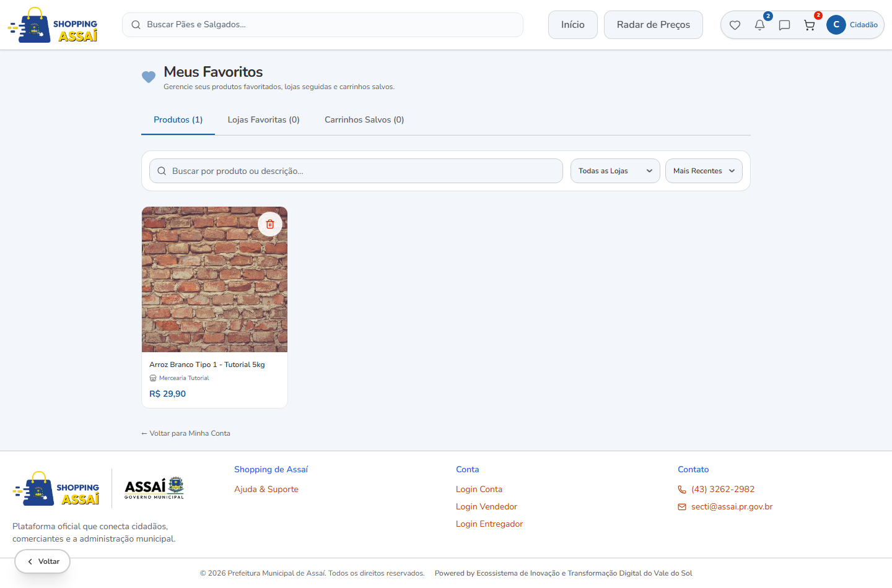
Task: Expand the Todas as Lojas dropdown
Action: click(615, 171)
